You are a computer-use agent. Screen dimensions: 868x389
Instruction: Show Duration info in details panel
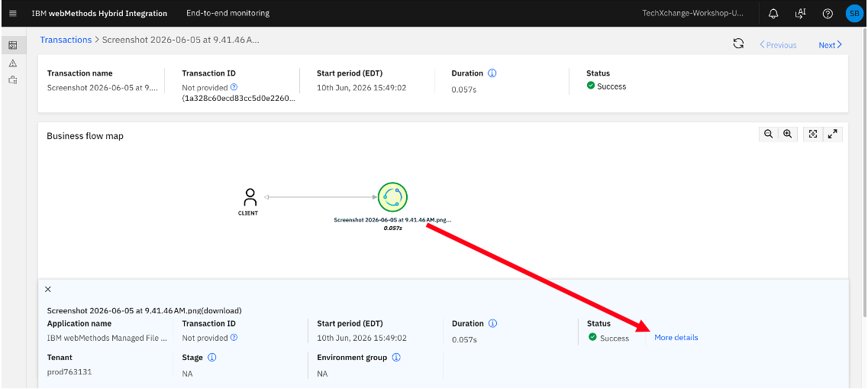(x=492, y=323)
